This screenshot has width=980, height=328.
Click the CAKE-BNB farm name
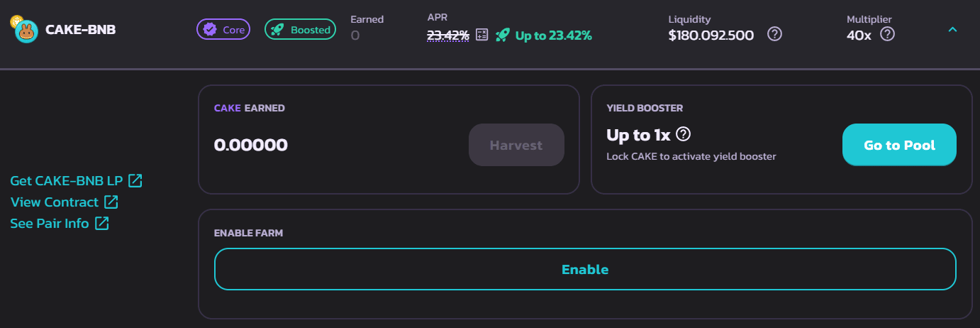tap(80, 30)
